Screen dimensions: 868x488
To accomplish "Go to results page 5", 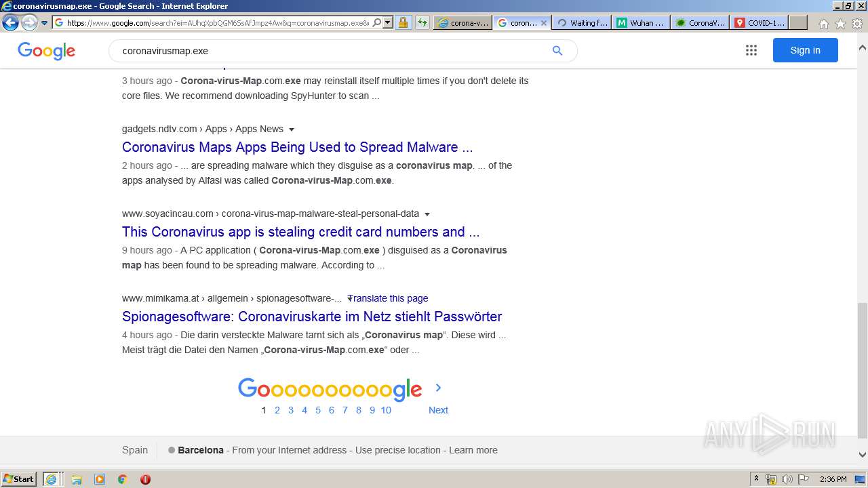I will 318,410.
